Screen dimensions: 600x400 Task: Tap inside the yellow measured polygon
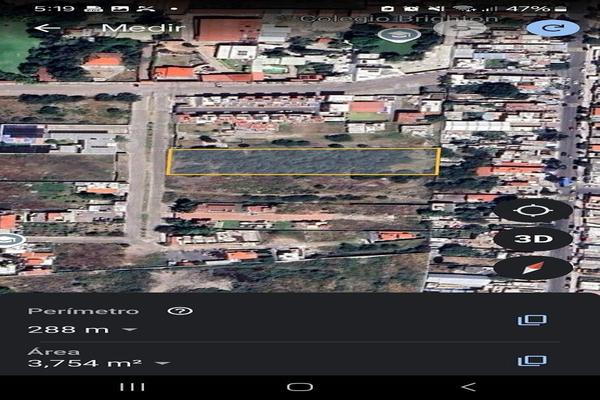303,162
